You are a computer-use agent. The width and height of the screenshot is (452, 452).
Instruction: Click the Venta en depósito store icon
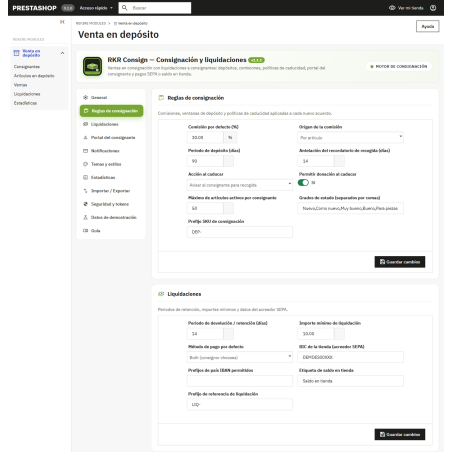point(16,53)
